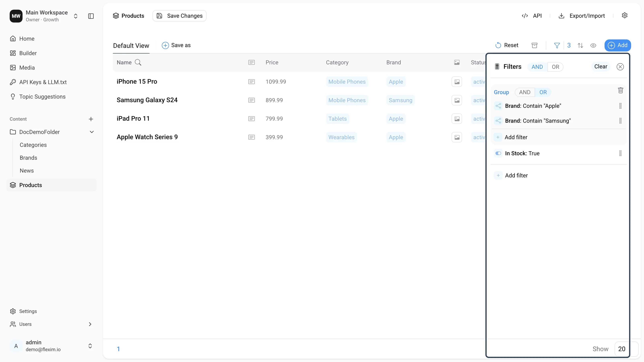Open Categories under DocDemoFolder

(x=33, y=145)
